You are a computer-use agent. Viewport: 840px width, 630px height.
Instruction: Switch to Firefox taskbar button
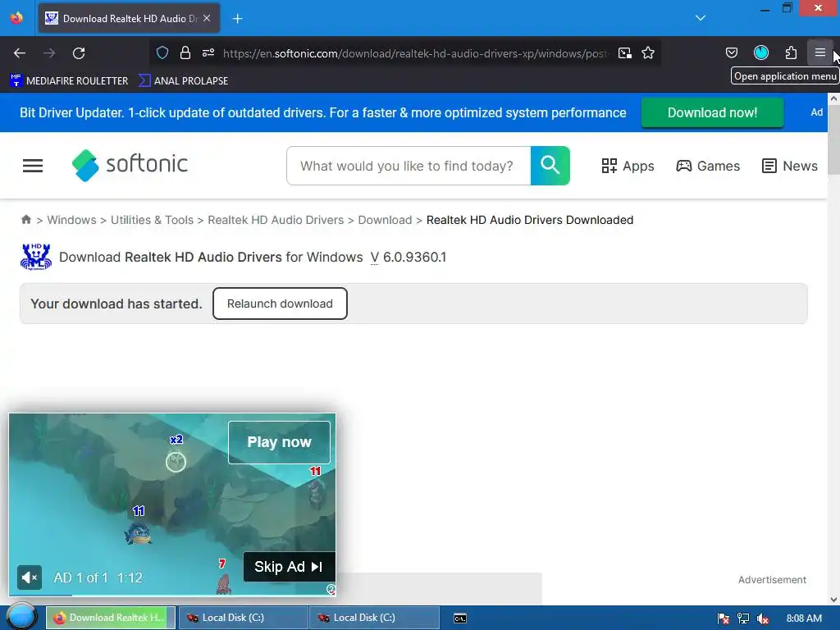111,618
